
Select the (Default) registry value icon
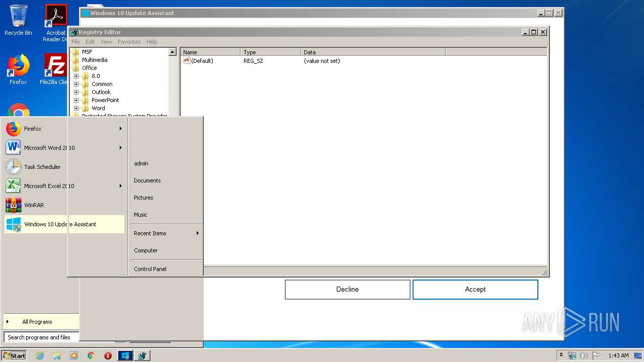(x=187, y=60)
